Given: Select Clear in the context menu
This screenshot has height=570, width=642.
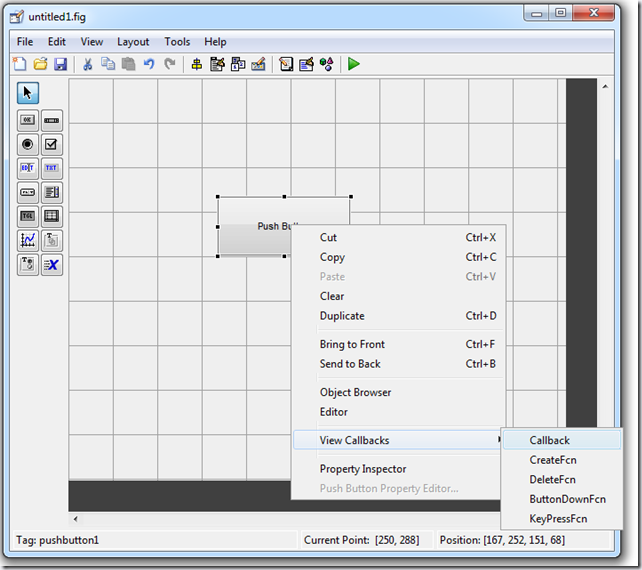Looking at the screenshot, I should click(x=400, y=296).
